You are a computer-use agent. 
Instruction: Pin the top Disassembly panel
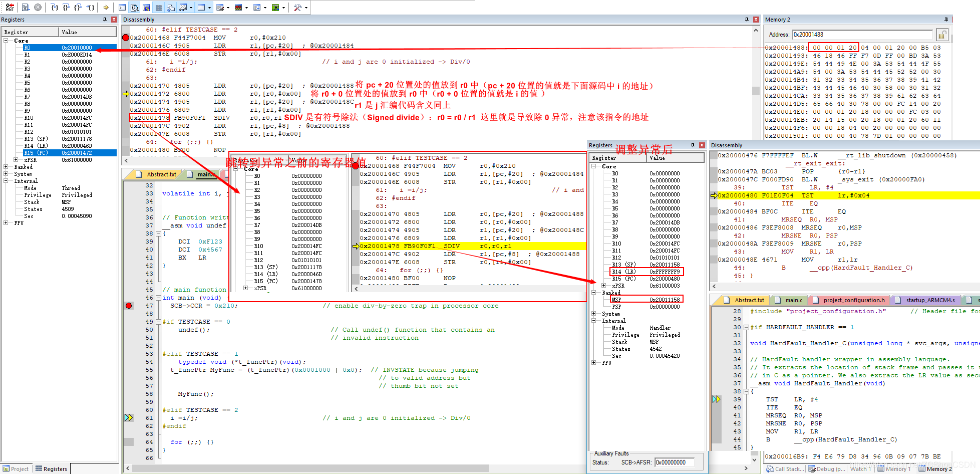tap(747, 20)
